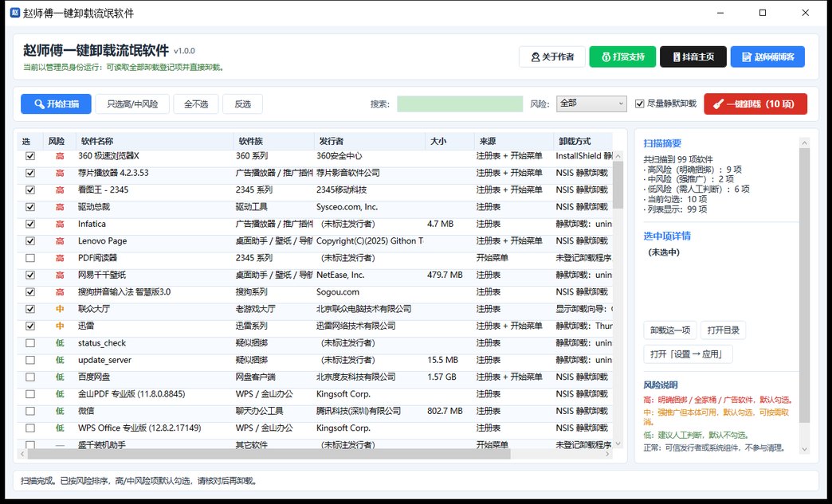Visit 赵师傅博客 blue button
This screenshot has height=504, width=832.
click(767, 57)
